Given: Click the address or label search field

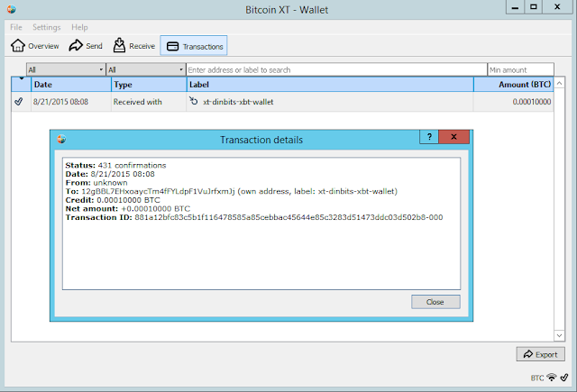Looking at the screenshot, I should [336, 69].
